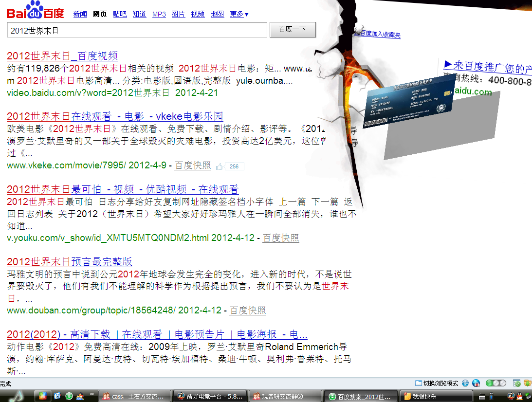Open the Haofang platform tray icon
The image size is (532, 402).
point(511,396)
